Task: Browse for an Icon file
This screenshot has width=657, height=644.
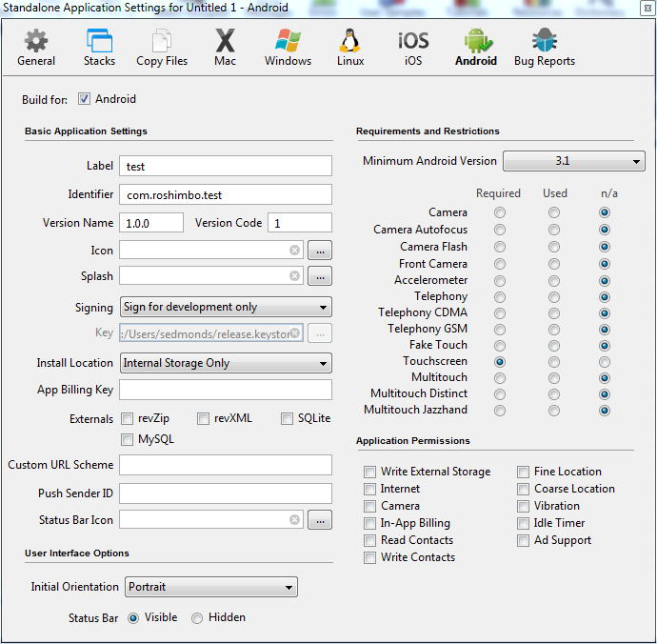Action: (320, 251)
